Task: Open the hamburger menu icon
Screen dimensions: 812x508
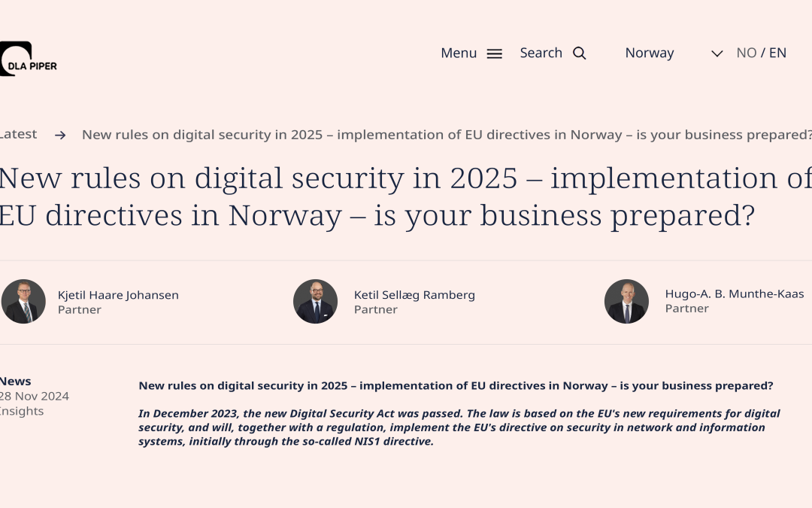Action: point(495,53)
